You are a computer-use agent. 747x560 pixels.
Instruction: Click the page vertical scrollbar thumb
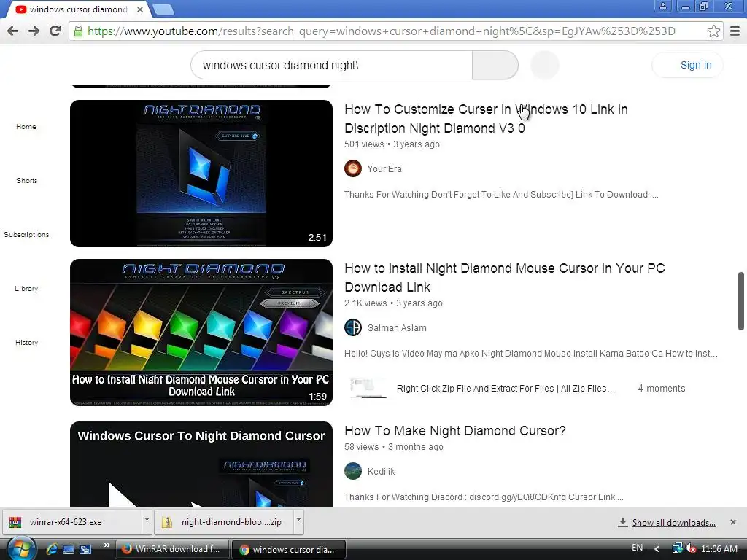741,301
